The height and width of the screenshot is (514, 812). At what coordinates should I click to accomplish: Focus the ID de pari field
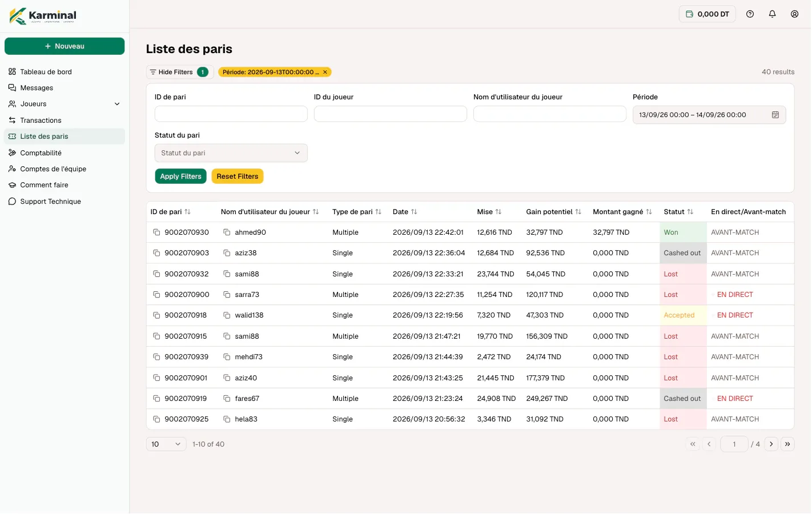point(231,114)
